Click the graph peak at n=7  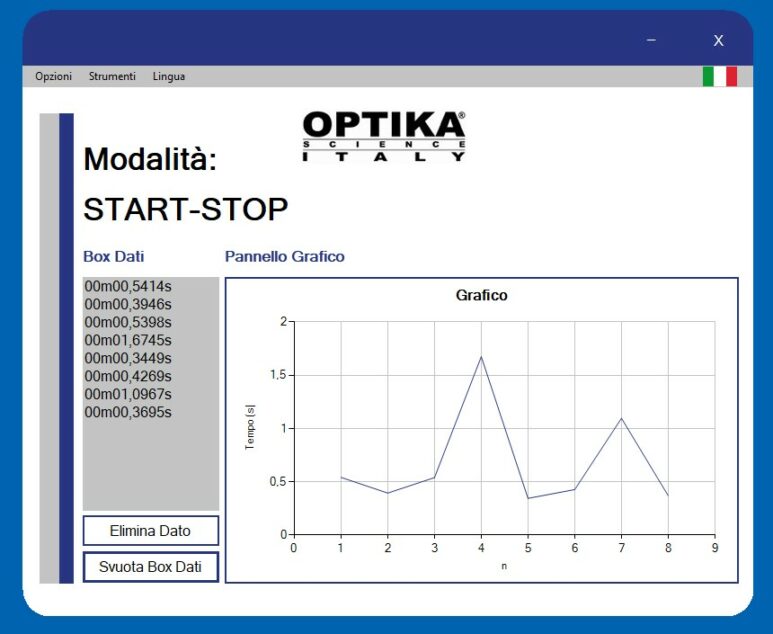[x=621, y=418]
